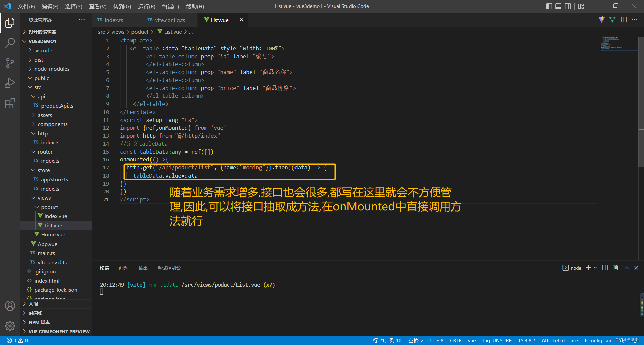
Task: Toggle the bottom panel layout button
Action: [x=558, y=6]
